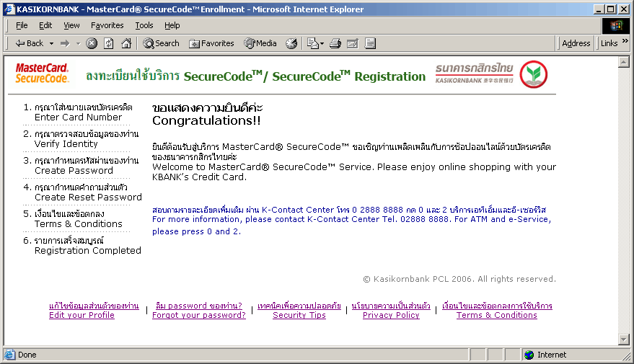Click step 3 Create Password
This screenshot has height=364, width=634.
[x=81, y=166]
